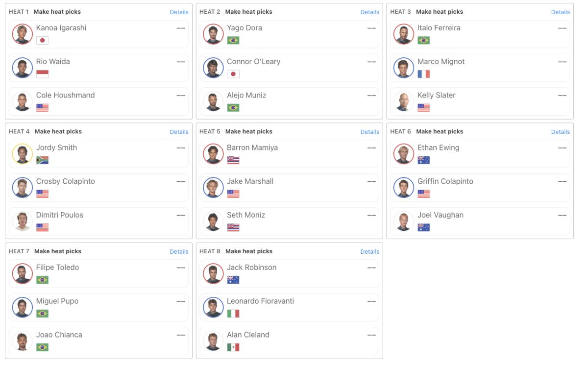Click Kanoa Igarashi's avatar photo
Viewport: 588px width, 366px height.
point(22,34)
